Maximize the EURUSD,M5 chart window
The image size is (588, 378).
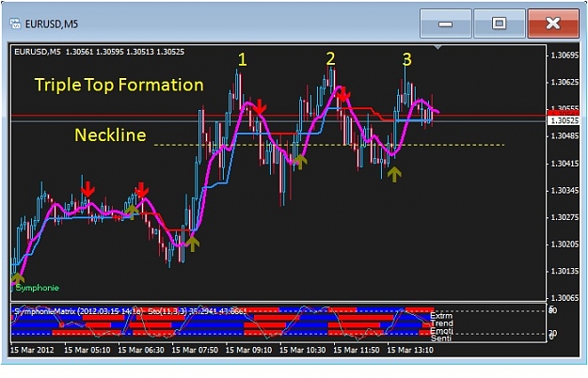[x=500, y=24]
